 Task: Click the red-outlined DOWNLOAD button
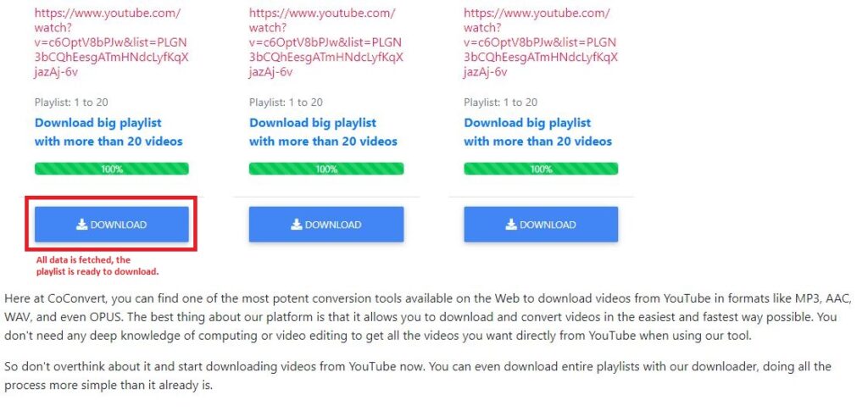112,225
